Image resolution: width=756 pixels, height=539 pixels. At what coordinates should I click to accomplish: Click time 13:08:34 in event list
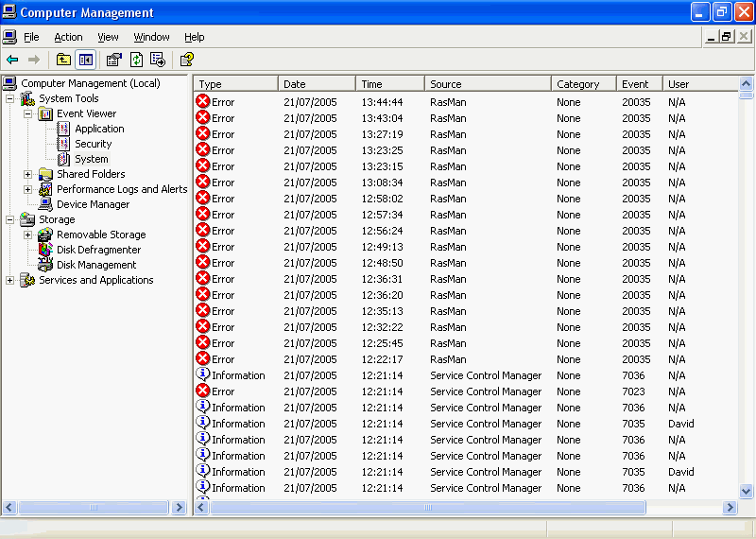382,183
